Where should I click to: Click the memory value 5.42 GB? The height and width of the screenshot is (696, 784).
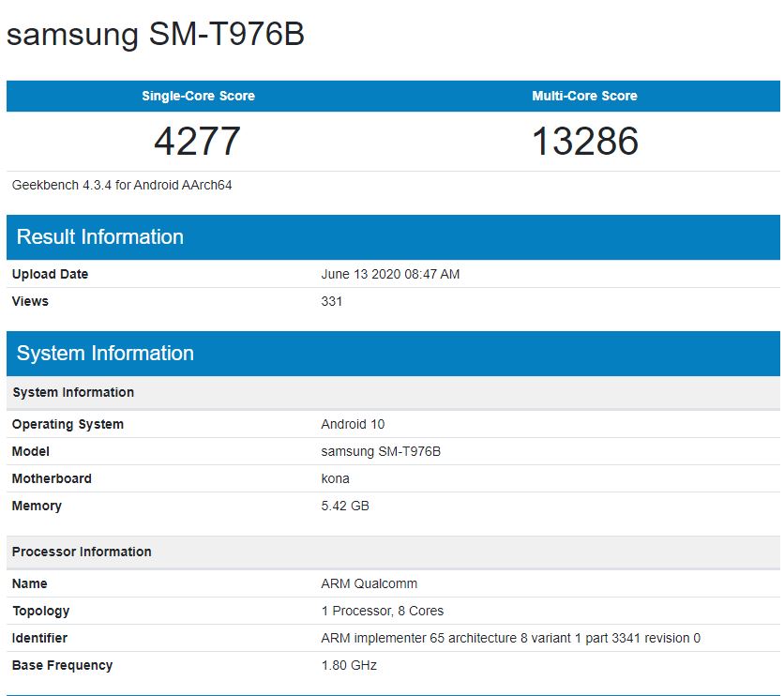(x=345, y=506)
